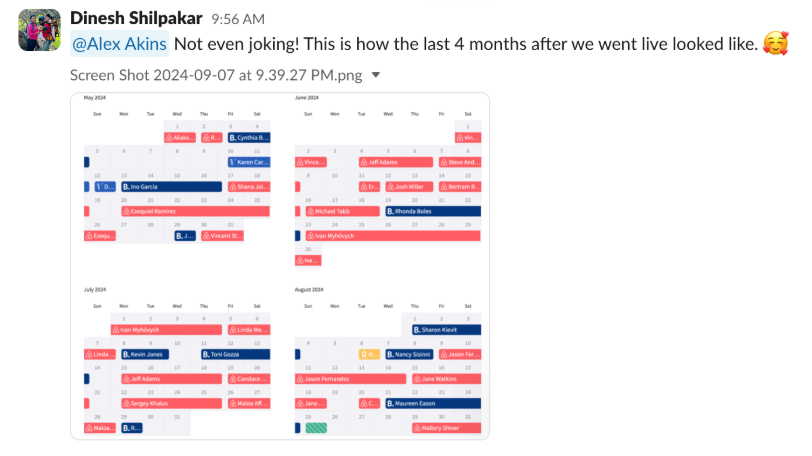
Task: Open Dinesh Shilpakar's profile avatar
Action: 39,30
